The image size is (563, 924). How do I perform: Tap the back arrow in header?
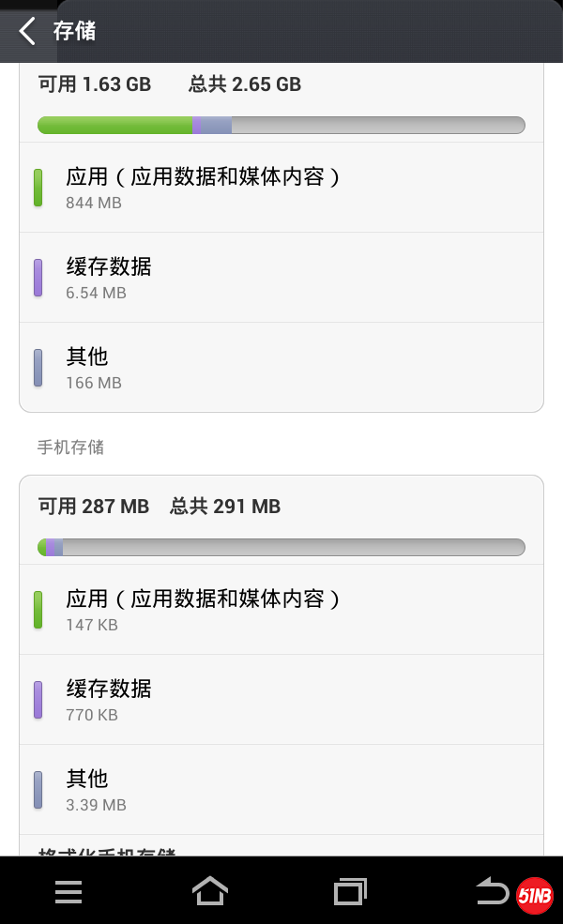pyautogui.click(x=27, y=31)
